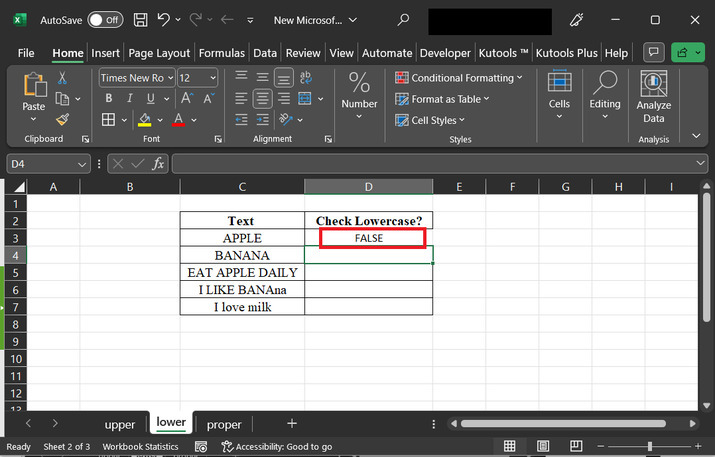Open the Comments speech bubble button
Screen dimensions: 715x457
653,52
